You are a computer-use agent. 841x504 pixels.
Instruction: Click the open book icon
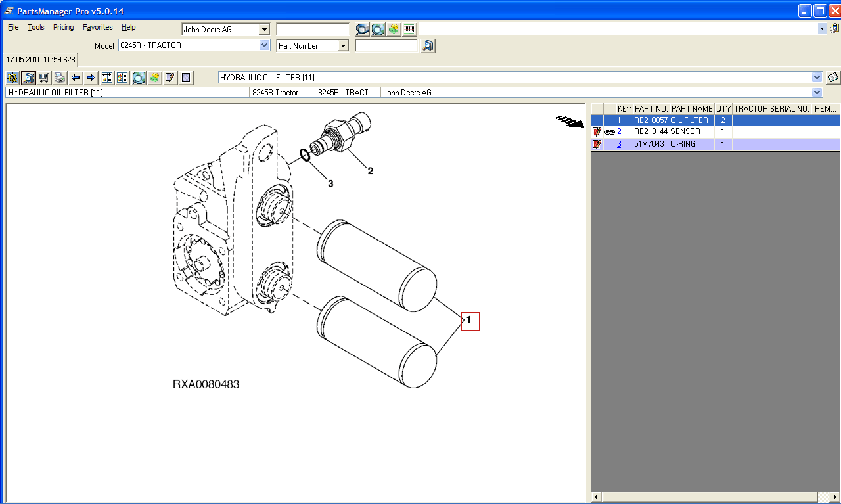click(x=833, y=78)
